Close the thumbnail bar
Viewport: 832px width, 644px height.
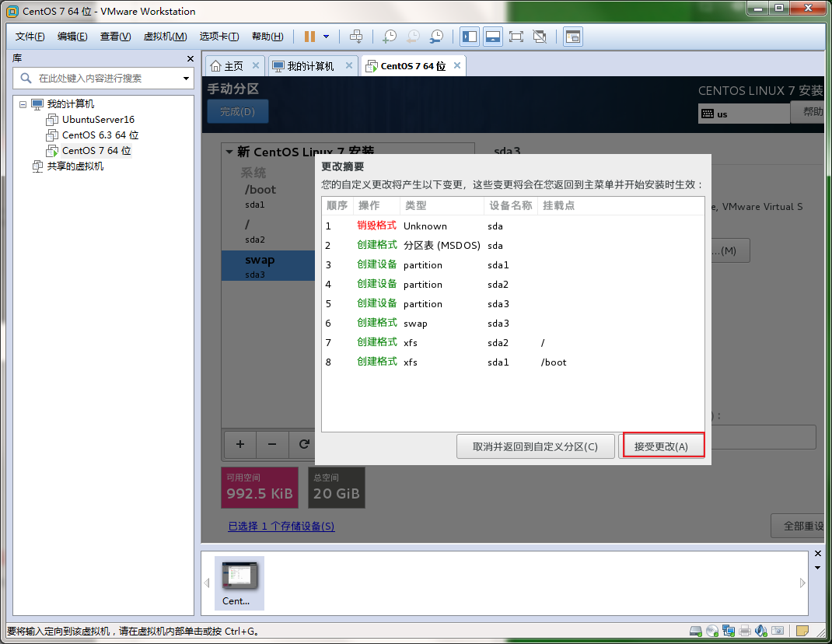coord(818,554)
